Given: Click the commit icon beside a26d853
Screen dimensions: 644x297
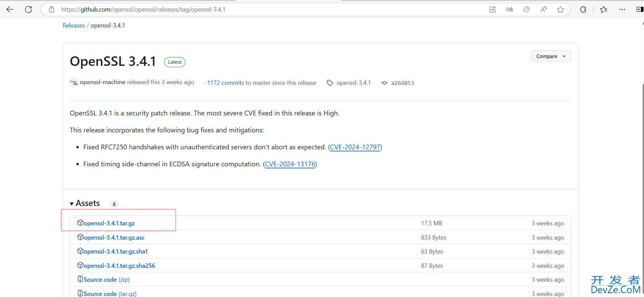Looking at the screenshot, I should click(x=384, y=83).
